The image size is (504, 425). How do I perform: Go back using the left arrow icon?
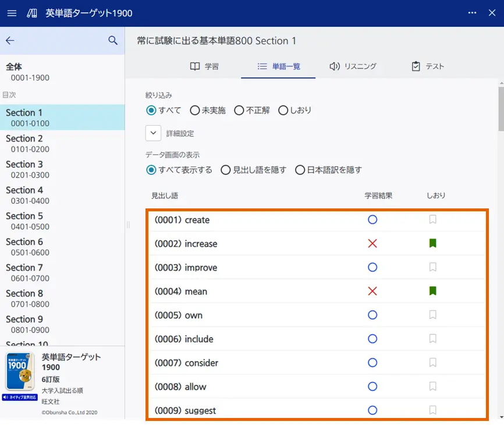[10, 41]
